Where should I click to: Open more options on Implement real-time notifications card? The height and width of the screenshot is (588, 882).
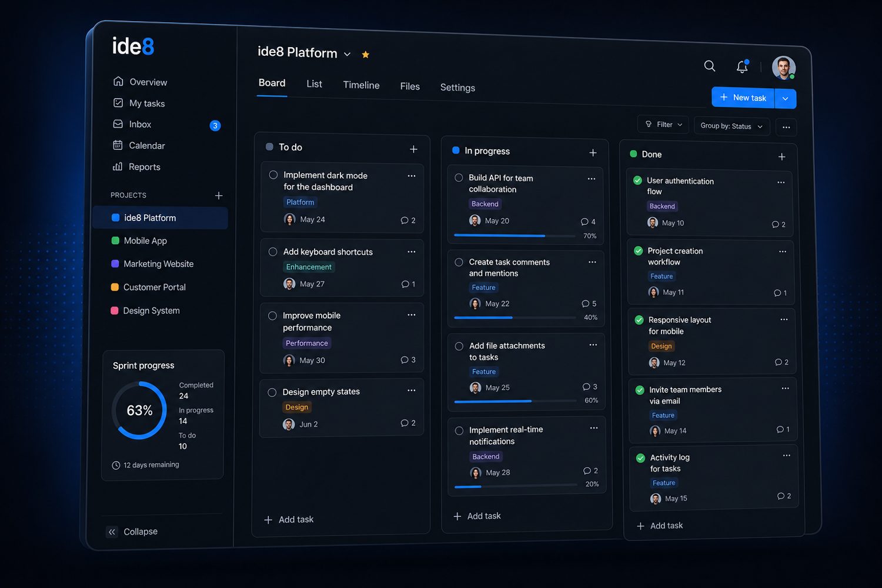[x=594, y=428]
